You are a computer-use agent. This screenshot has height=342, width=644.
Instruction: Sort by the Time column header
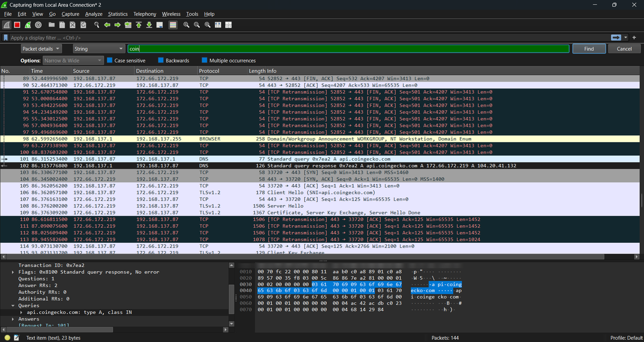click(x=50, y=71)
